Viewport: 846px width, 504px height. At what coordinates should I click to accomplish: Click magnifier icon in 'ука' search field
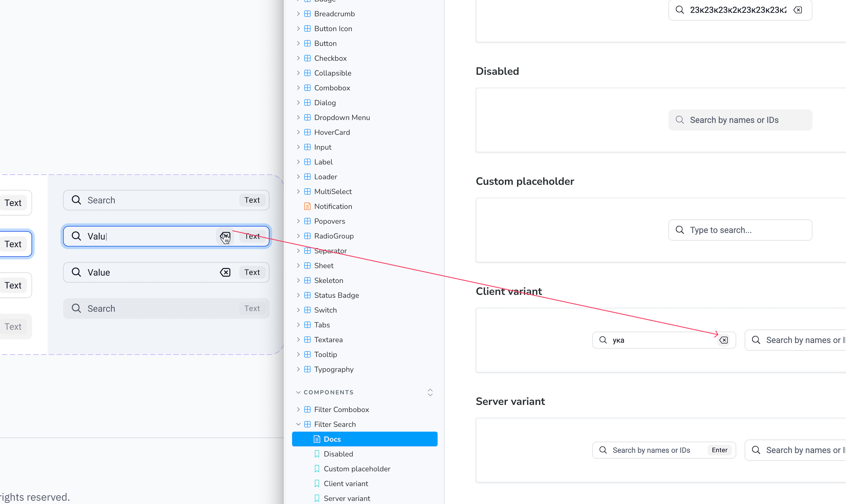click(603, 340)
